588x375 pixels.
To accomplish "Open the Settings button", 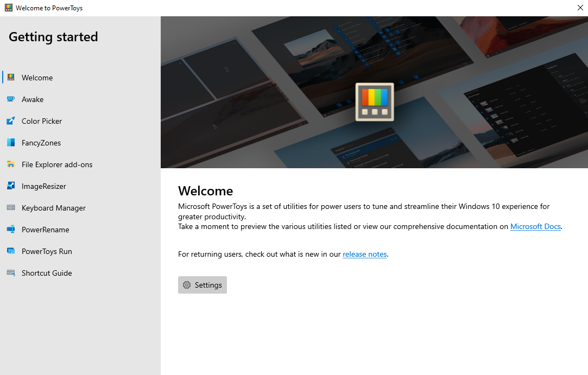I will coord(203,285).
